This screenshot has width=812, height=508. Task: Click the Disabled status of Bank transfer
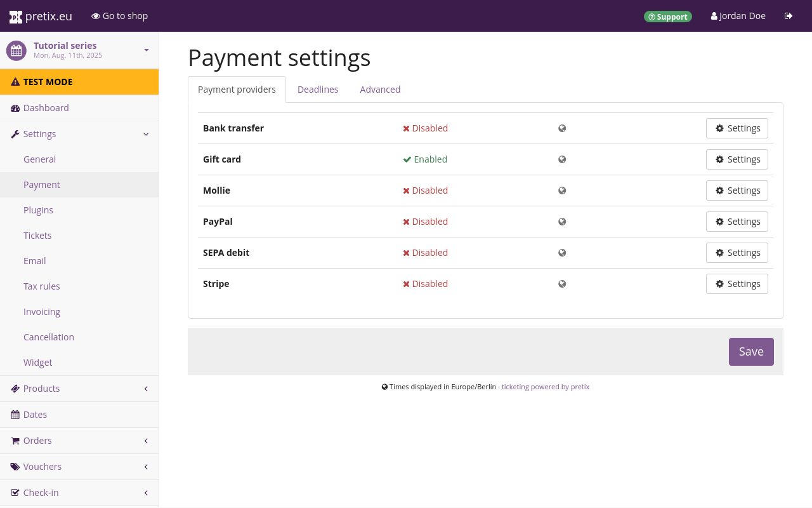click(x=425, y=128)
